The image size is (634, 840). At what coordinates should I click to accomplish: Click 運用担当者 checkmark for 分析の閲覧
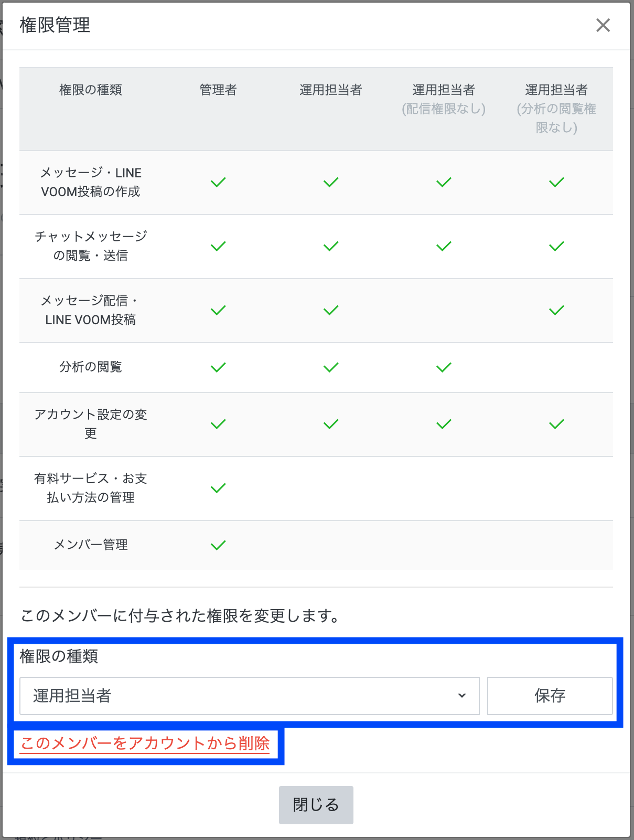click(331, 367)
